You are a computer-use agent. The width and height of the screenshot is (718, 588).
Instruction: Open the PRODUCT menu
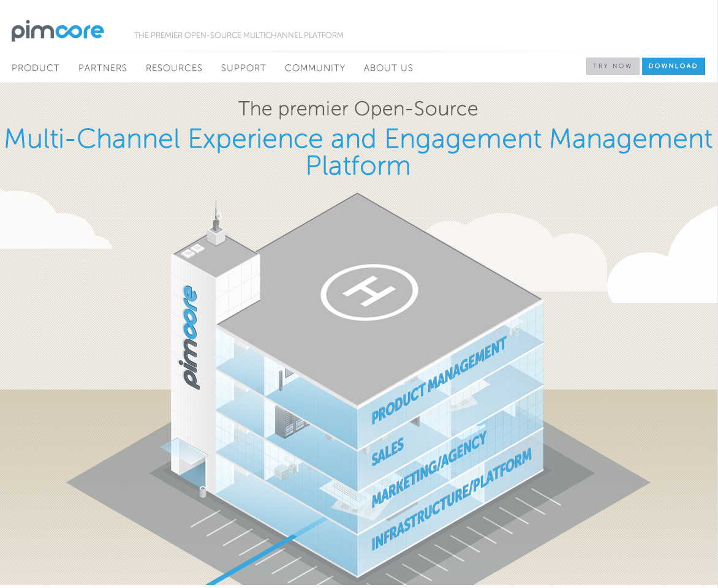coord(36,68)
